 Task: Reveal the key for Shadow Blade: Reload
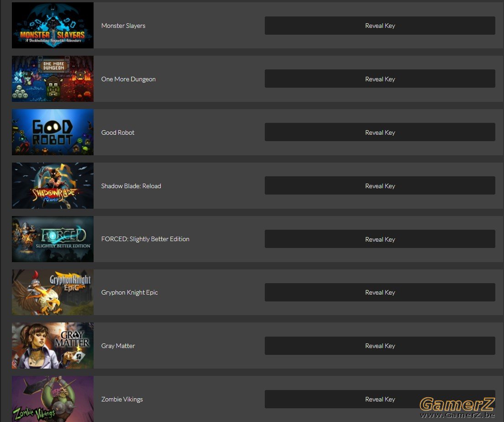tap(380, 185)
